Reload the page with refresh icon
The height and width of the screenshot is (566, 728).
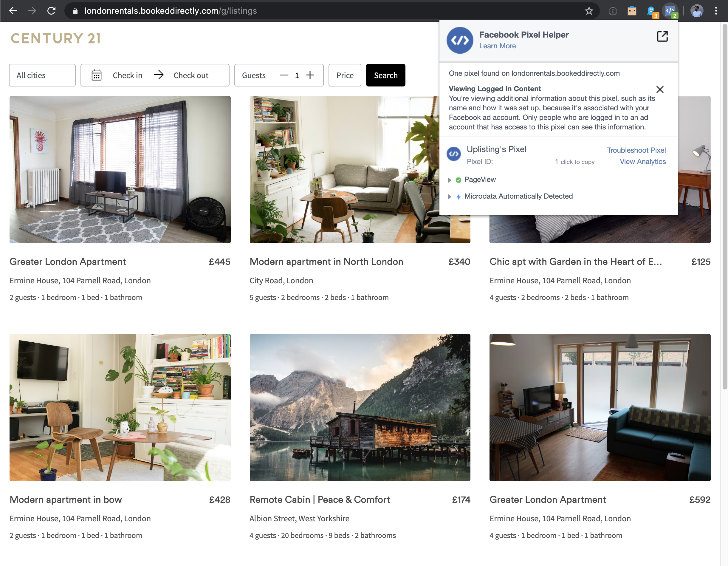pyautogui.click(x=51, y=11)
